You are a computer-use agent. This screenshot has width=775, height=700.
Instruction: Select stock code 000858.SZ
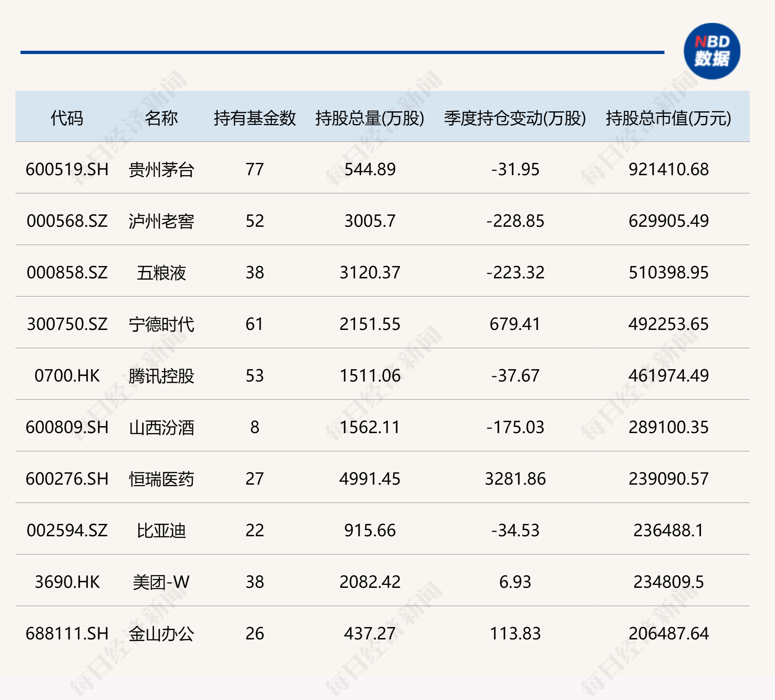(x=67, y=273)
